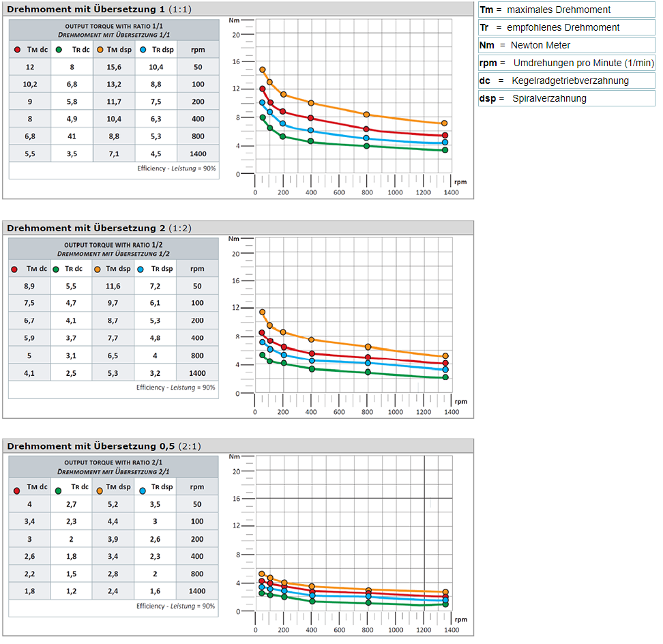Click the table title 'OUTPUT TORQUE WITH RATIO 1/1'

coord(114,26)
